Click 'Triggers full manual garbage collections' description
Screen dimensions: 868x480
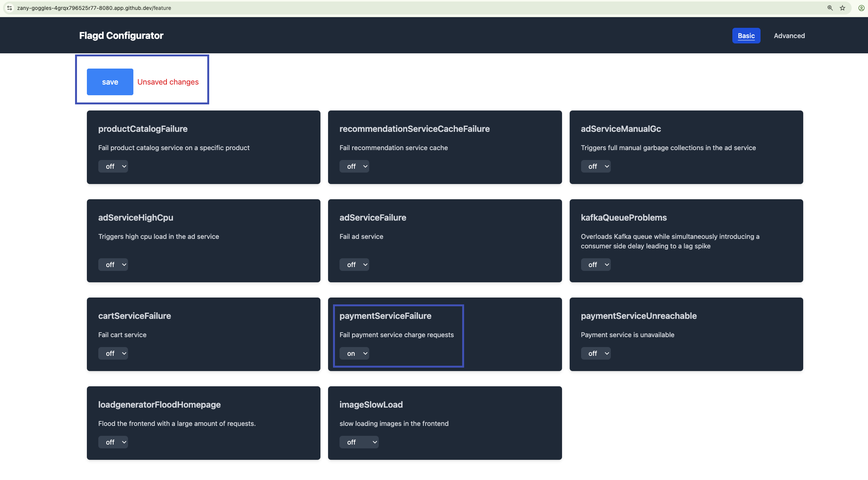point(668,148)
